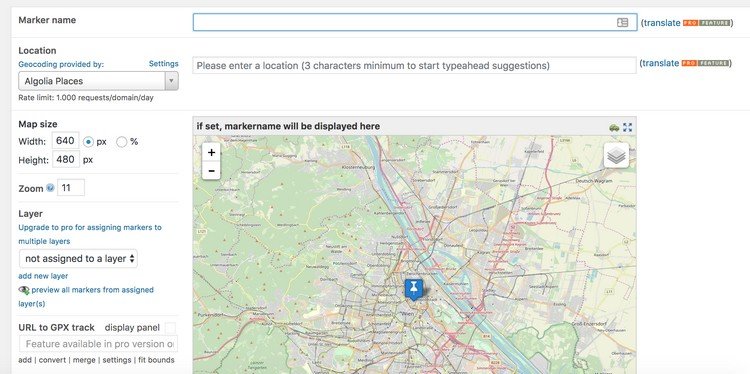Viewport: 750px width, 374px height.
Task: Click the Zoom help question mark icon
Action: click(x=50, y=188)
